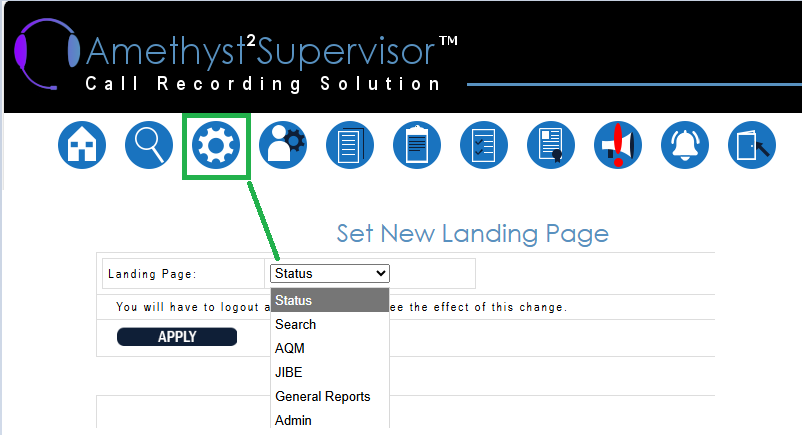Select JIBE from the dropdown list
This screenshot has height=435, width=802.
click(329, 372)
